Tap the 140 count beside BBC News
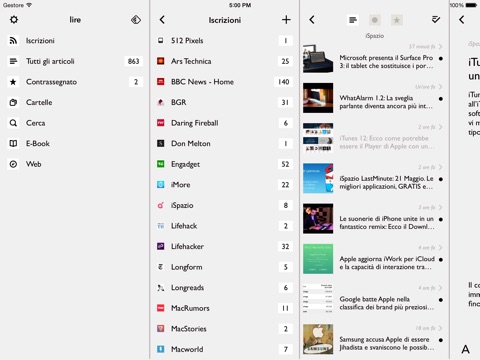The image size is (480, 360). 284,82
